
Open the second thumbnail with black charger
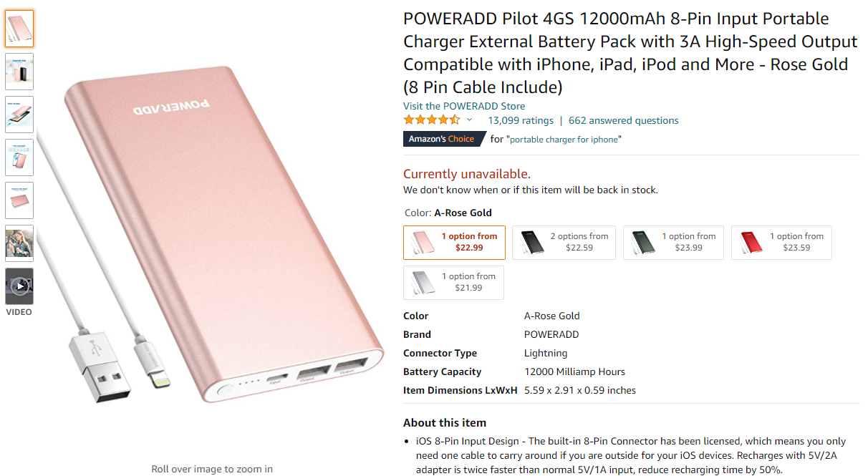[x=19, y=72]
